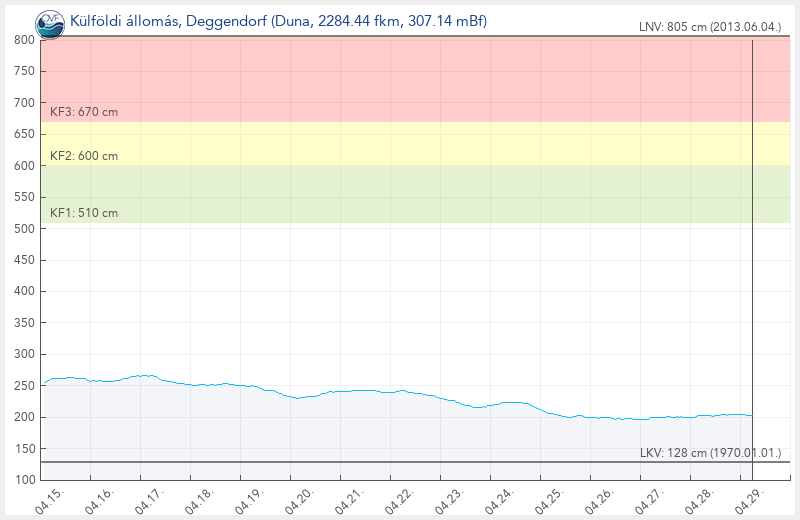Screen dimensions: 800x520
Task: Click the 04.29. date on x-axis
Action: 754,500
